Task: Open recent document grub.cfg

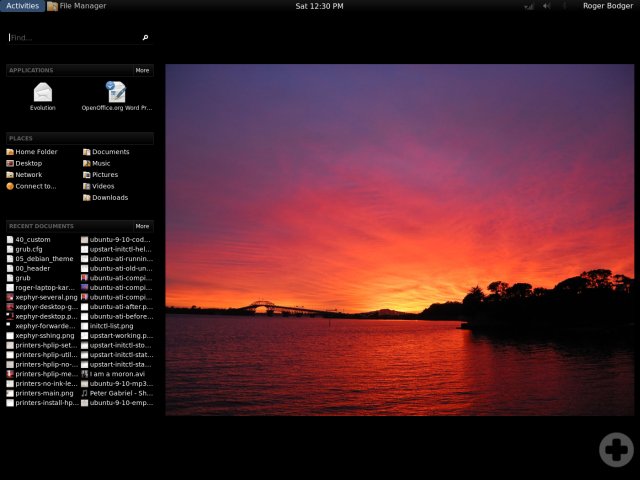Action: 24,249
